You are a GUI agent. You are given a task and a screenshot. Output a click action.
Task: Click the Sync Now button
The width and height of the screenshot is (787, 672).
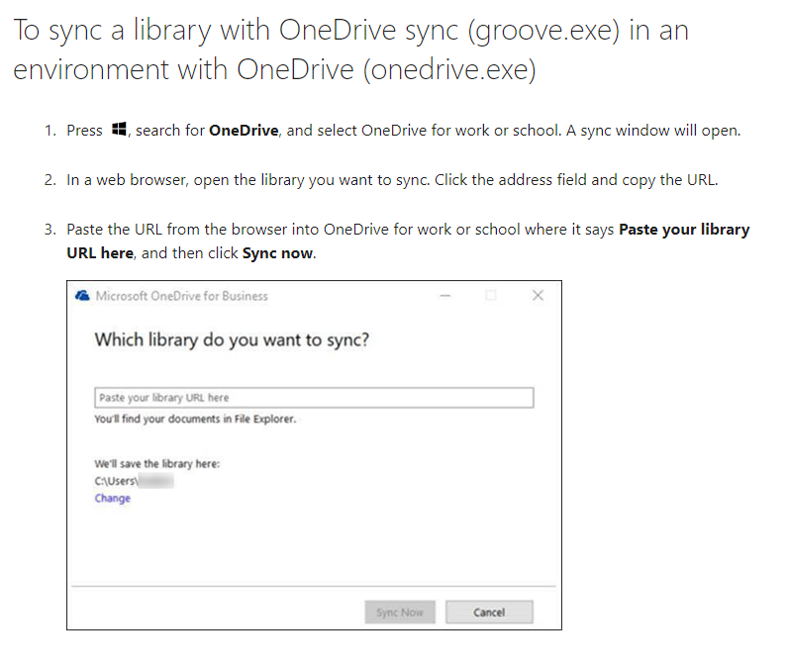pos(400,613)
